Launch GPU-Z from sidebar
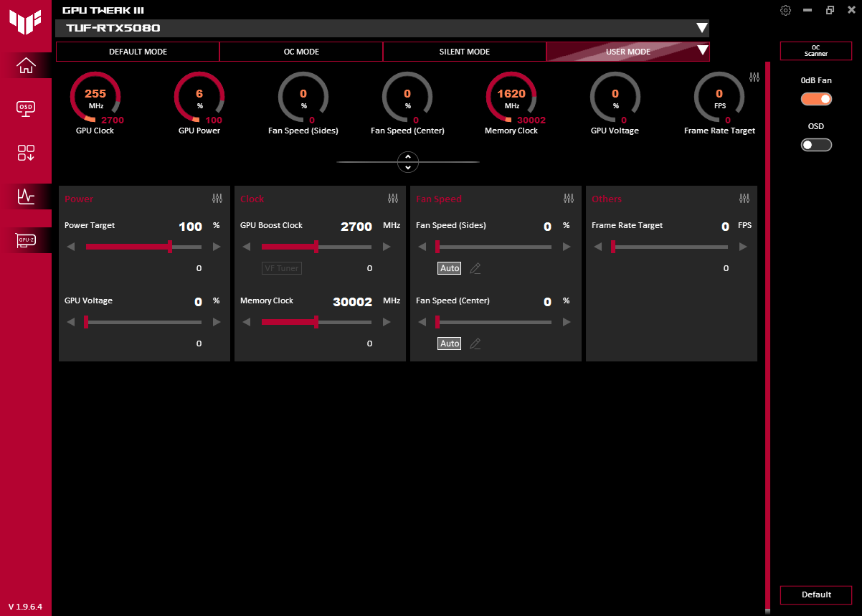Viewport: 862px width, 616px height. click(26, 240)
